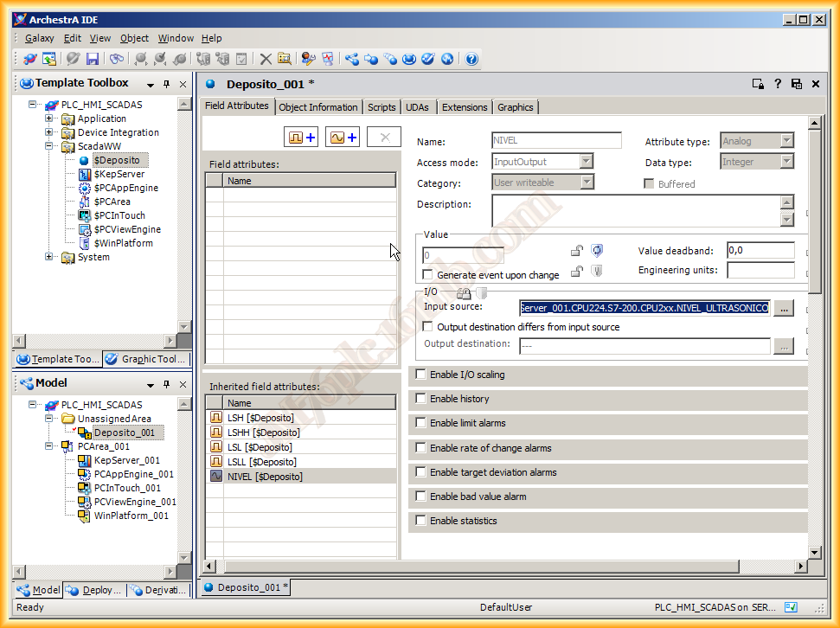Open the Galaxy menu
Screen dimensions: 840x628
[39, 38]
